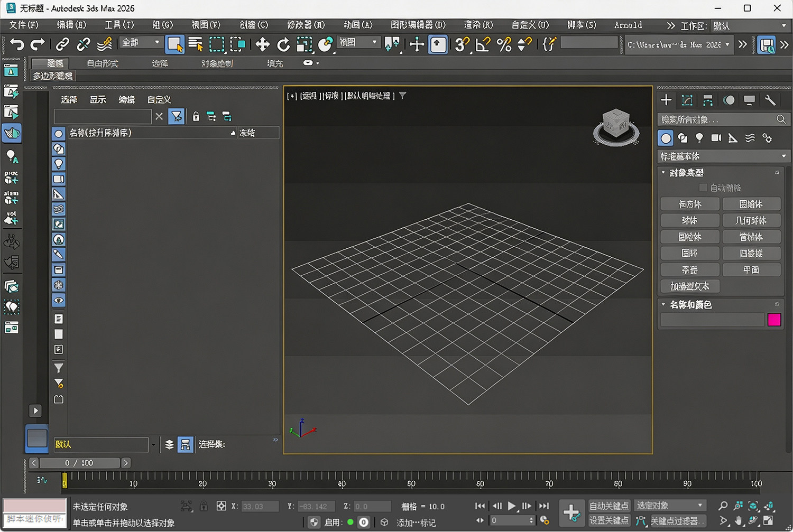Open the Hierarchy panel tab icon

point(708,100)
